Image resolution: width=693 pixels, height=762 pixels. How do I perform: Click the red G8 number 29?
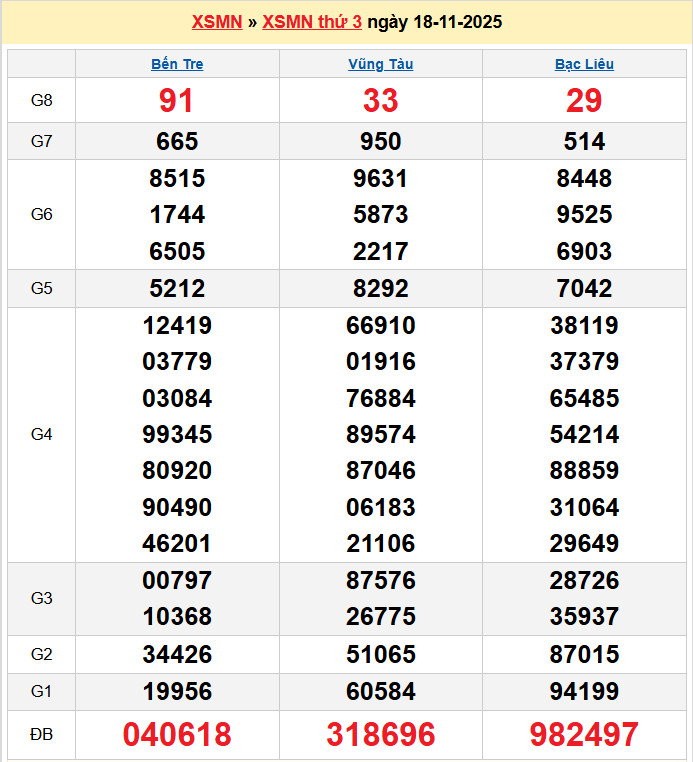[x=584, y=100]
